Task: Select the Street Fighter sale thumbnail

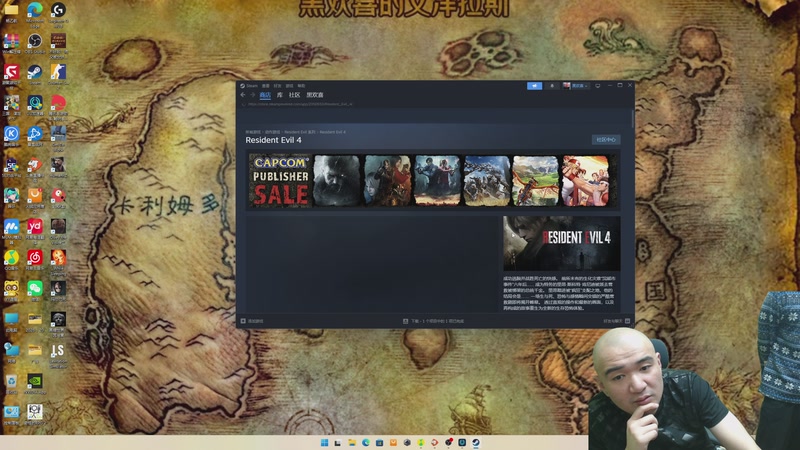Action: coord(586,181)
